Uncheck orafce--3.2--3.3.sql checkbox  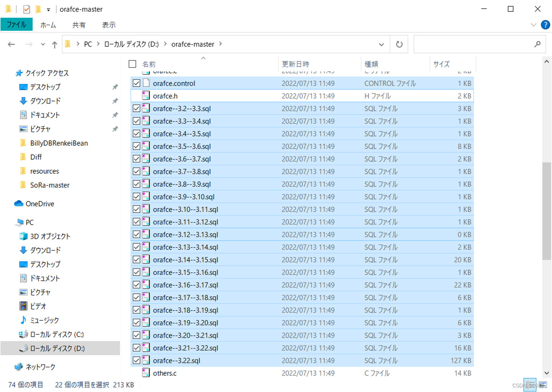pyautogui.click(x=137, y=109)
